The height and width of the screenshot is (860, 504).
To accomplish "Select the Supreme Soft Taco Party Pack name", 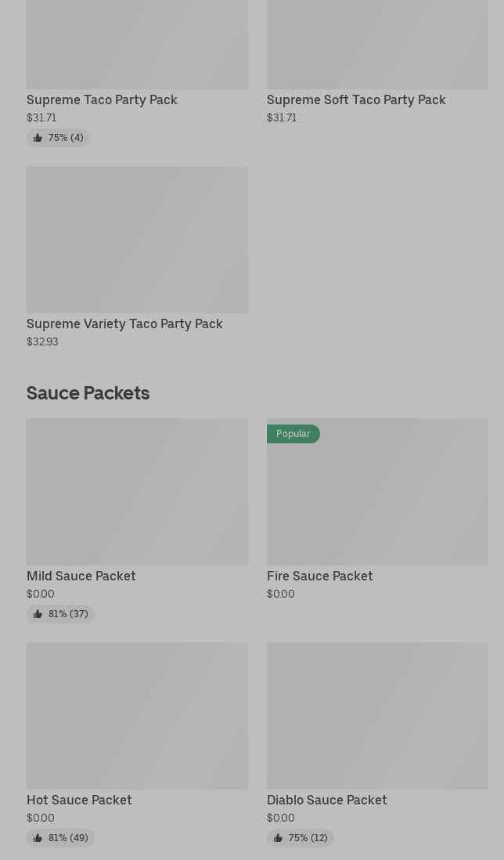I will click(x=356, y=99).
